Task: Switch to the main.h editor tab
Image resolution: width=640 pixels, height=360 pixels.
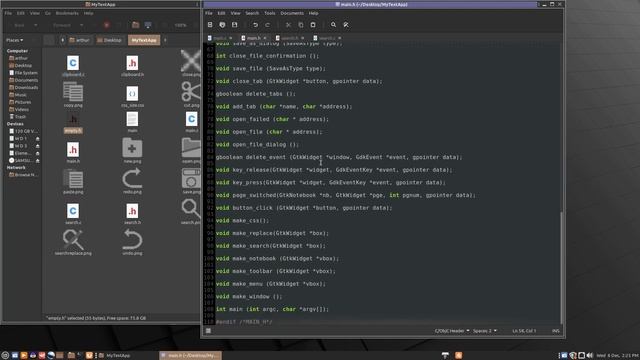Action: pos(253,38)
